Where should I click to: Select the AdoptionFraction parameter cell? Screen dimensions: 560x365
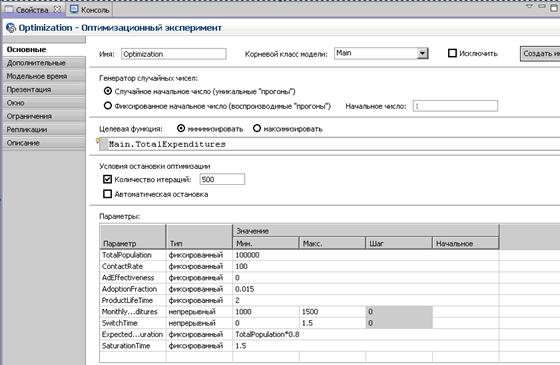[x=133, y=289]
